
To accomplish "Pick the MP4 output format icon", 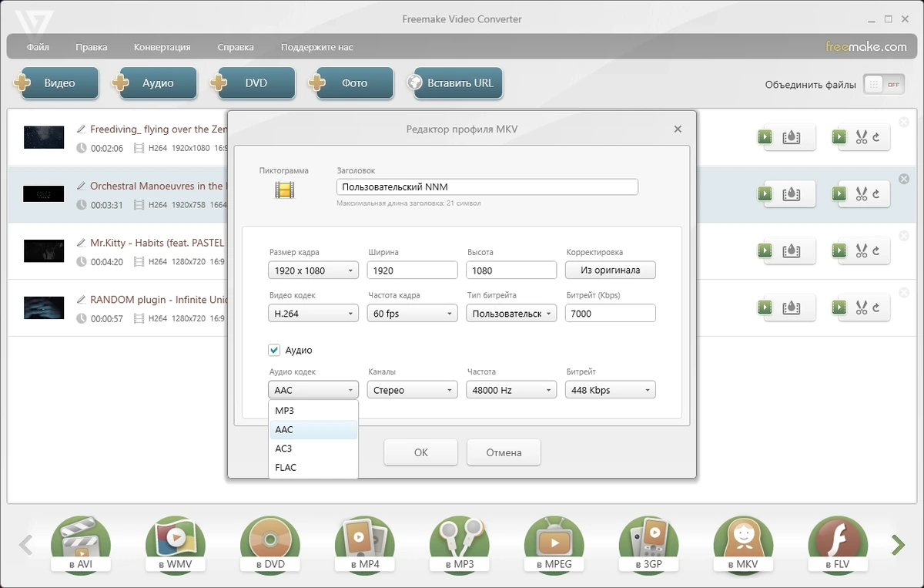I will pos(365,546).
